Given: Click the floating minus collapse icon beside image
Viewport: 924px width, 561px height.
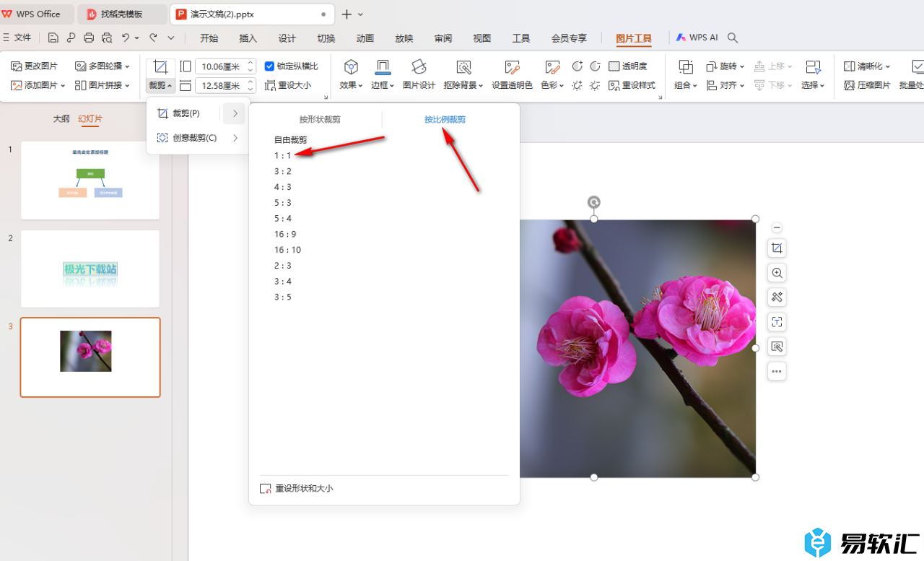Looking at the screenshot, I should (x=777, y=227).
